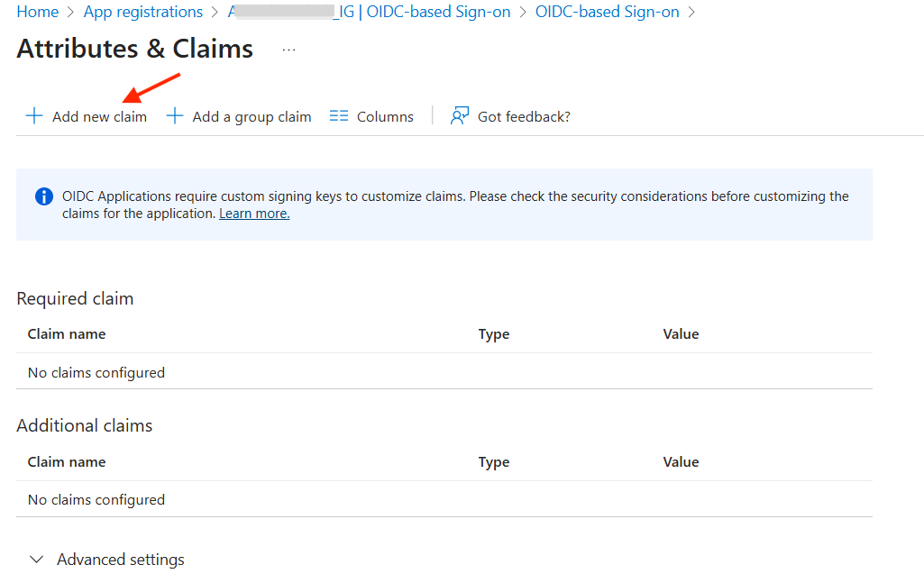Click the Got feedback? label
Viewport: 924px width, 583px height.
tap(524, 116)
